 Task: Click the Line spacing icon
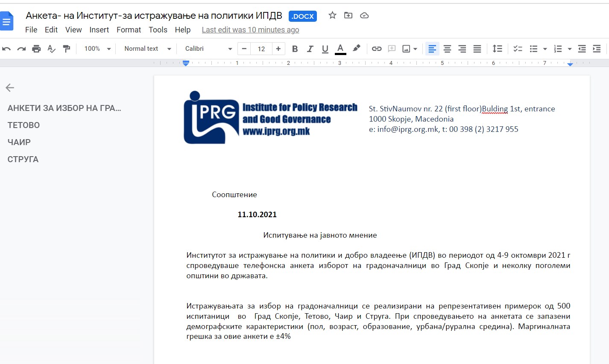(497, 49)
